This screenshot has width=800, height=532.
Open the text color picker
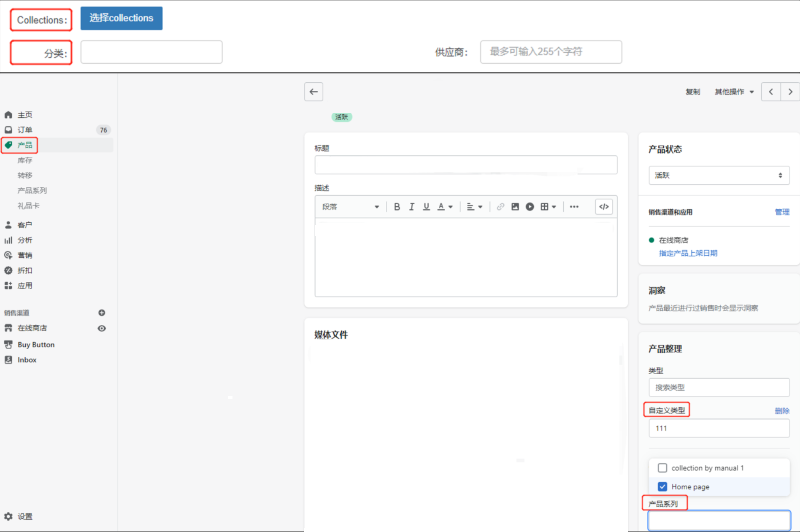[x=445, y=207]
